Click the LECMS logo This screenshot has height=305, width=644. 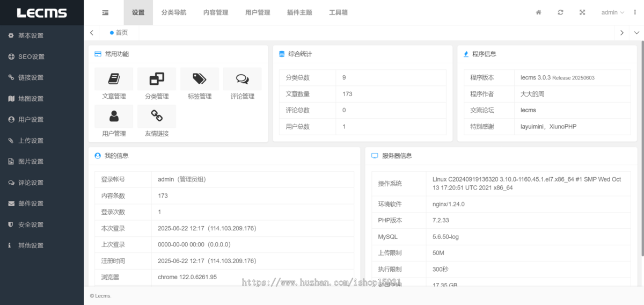point(42,13)
